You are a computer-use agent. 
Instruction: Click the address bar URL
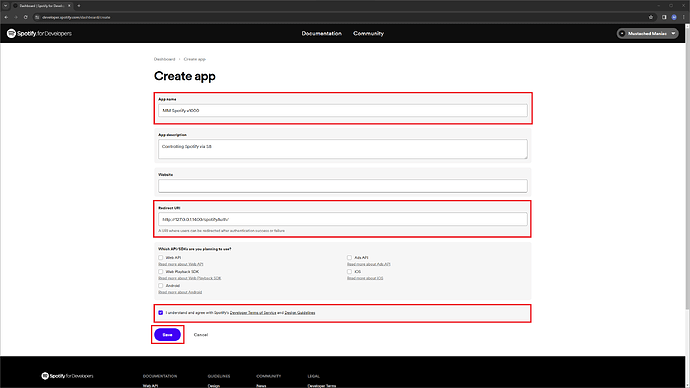(76, 17)
